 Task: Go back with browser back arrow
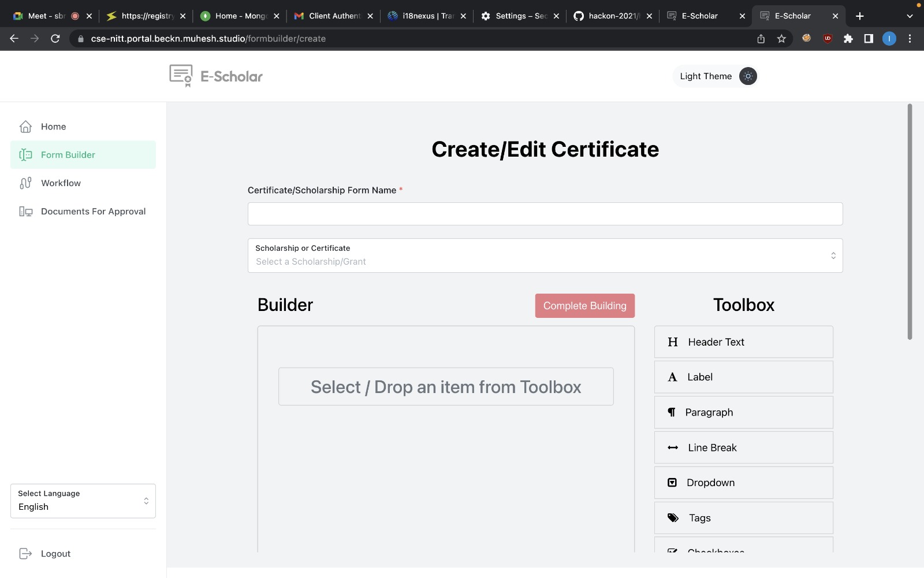point(14,39)
